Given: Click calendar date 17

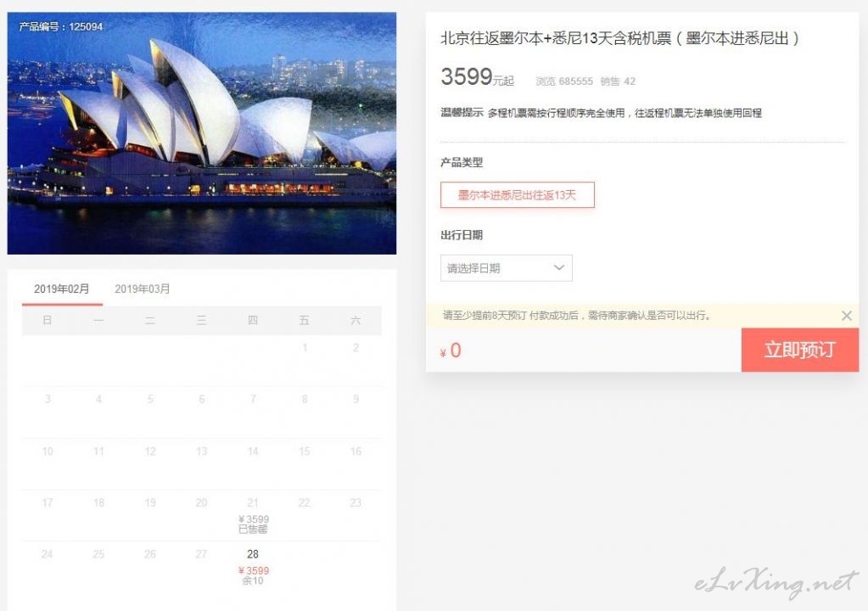Looking at the screenshot, I should [47, 502].
